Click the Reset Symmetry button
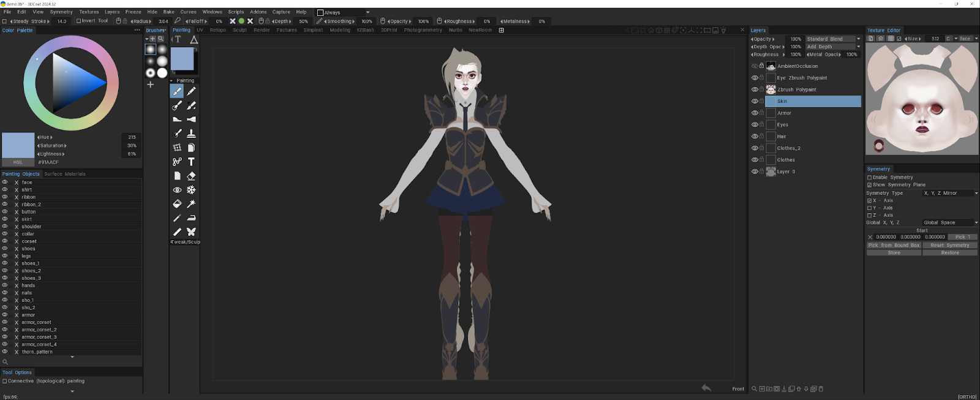The width and height of the screenshot is (980, 400). (x=949, y=245)
